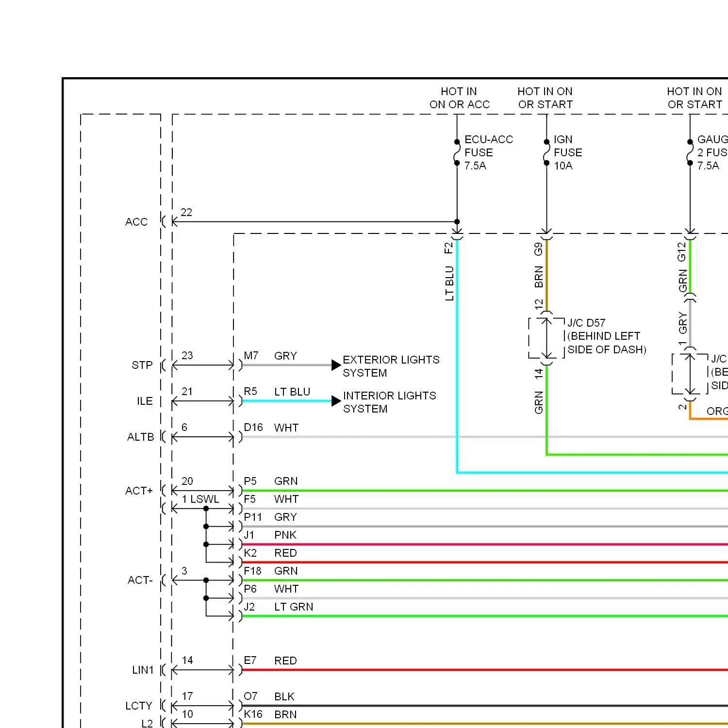Click the vertical G9 connector label
Image resolution: width=728 pixels, height=728 pixels.
[x=538, y=249]
